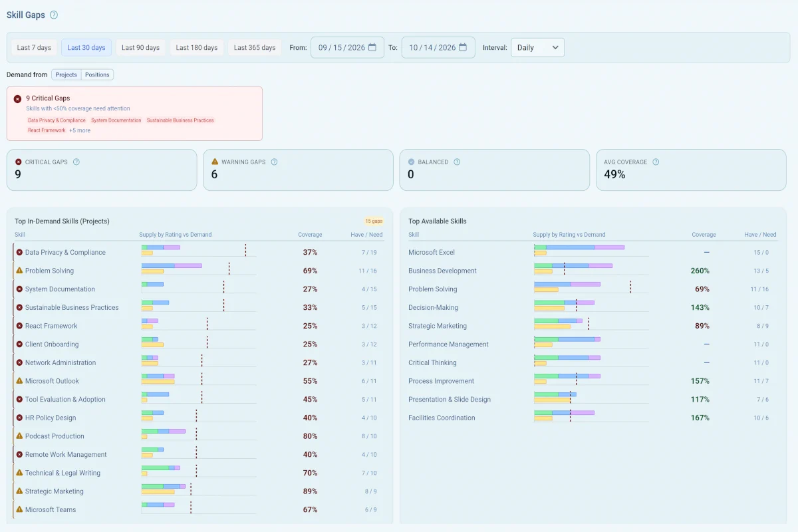Click the Technical & Legal Writing row label
Image resolution: width=798 pixels, height=532 pixels.
tap(63, 473)
